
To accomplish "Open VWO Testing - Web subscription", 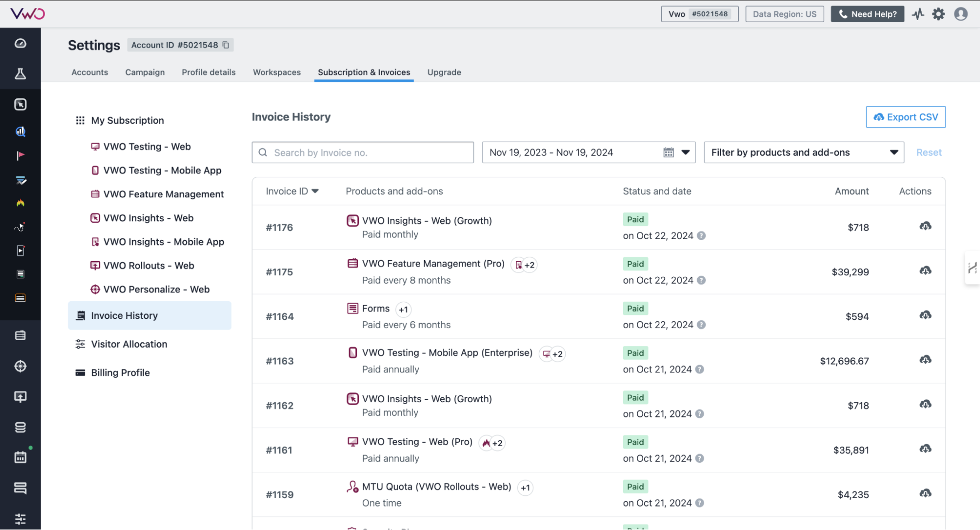I will tap(147, 146).
